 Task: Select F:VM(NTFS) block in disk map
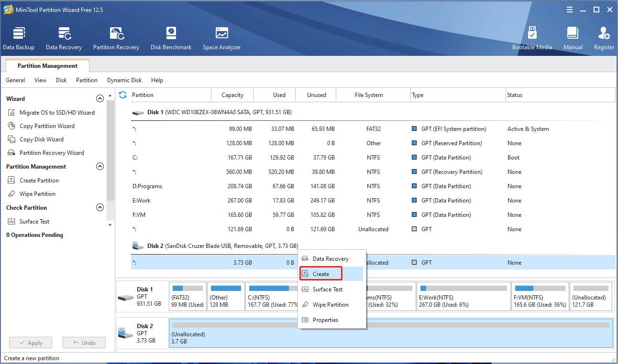(x=540, y=297)
